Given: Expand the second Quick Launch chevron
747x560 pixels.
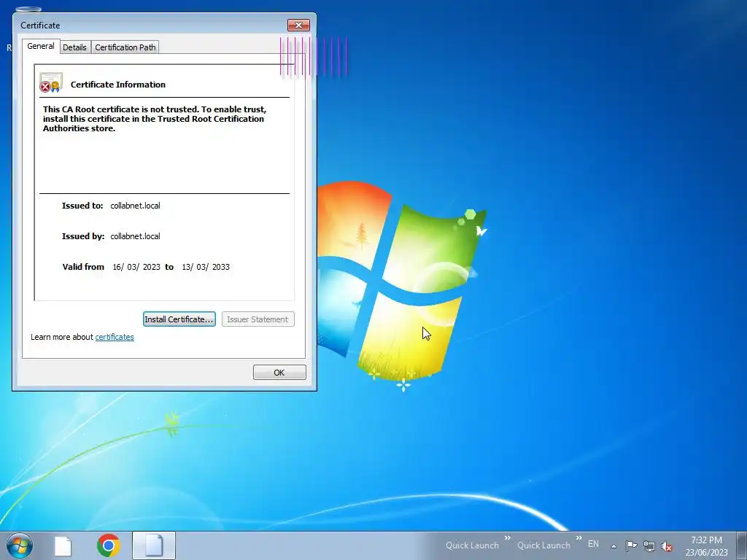Looking at the screenshot, I should (578, 538).
